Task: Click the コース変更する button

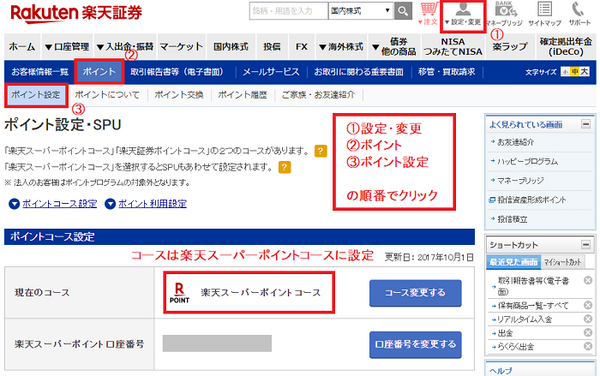Action: [x=415, y=293]
